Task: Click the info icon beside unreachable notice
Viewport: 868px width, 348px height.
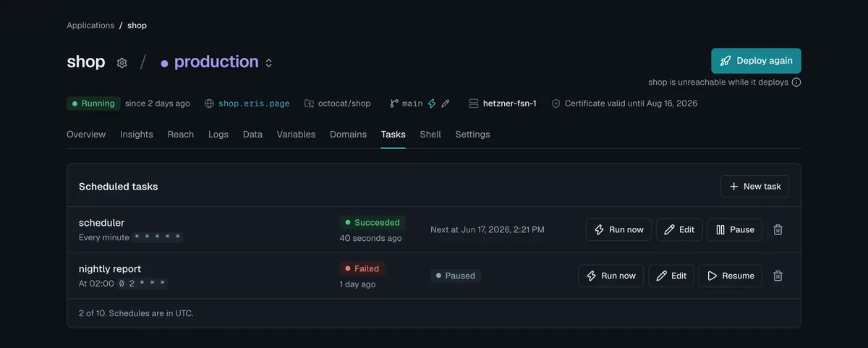Action: 796,82
